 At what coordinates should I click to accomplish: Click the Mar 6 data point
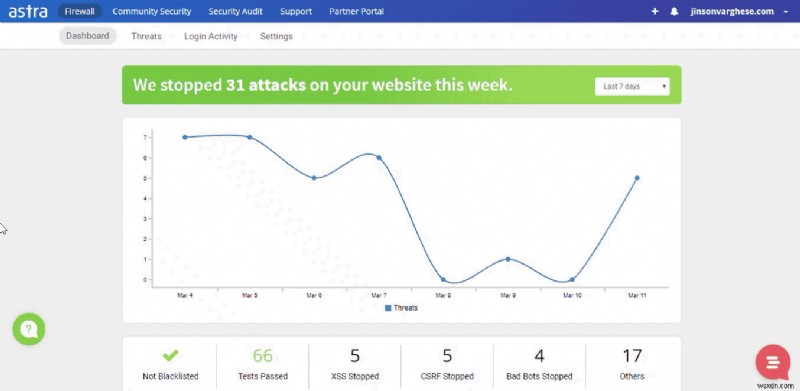314,178
